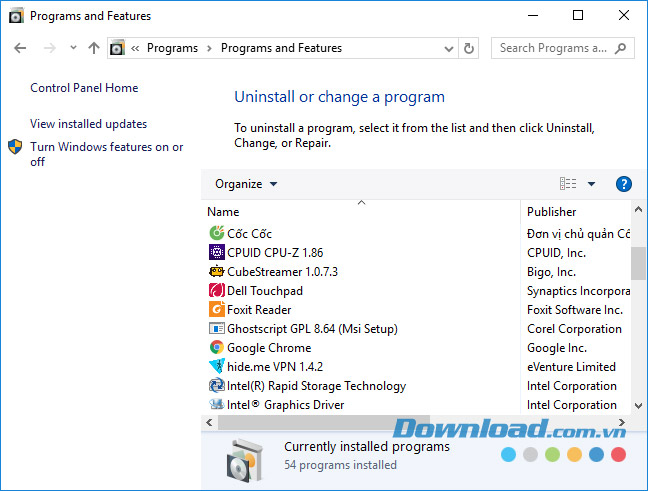Click the CubeStreamer program icon
Screen dimensions: 648x491
217,271
